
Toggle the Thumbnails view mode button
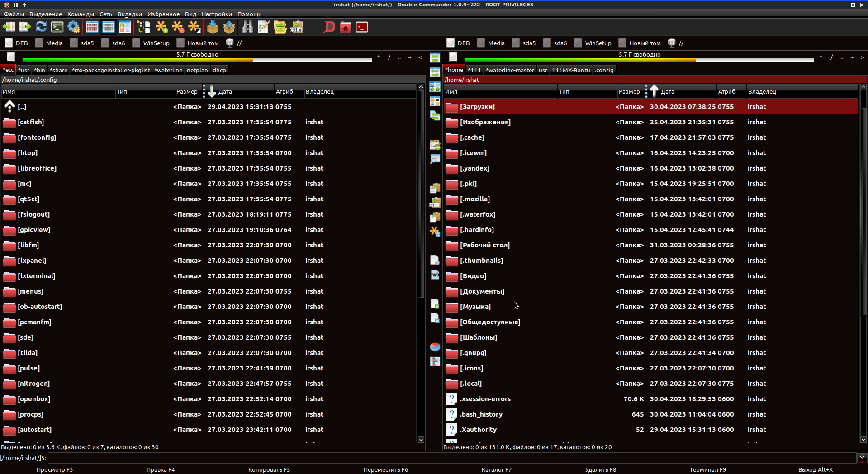coord(125,27)
